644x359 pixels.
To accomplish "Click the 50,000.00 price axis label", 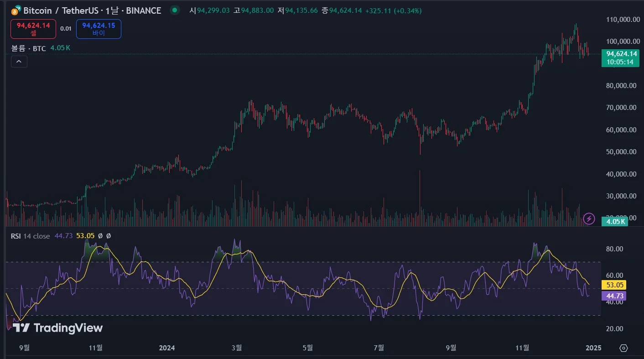I will click(x=621, y=152).
